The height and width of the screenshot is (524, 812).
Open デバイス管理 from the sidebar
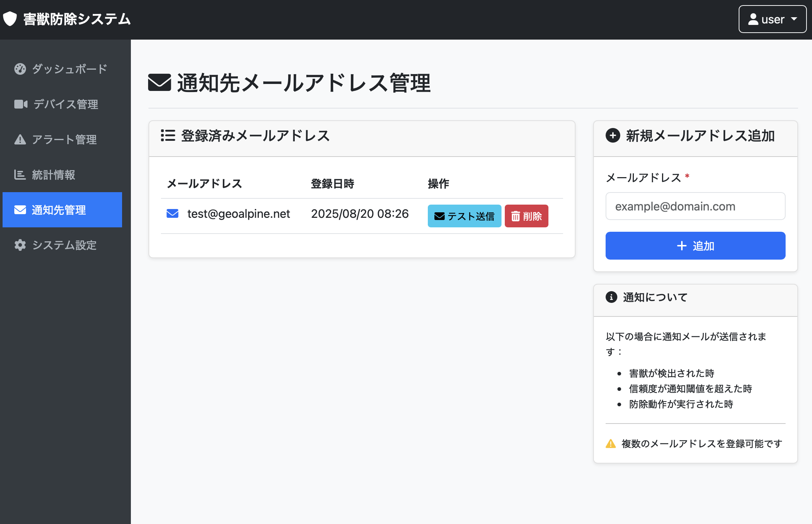(x=62, y=104)
